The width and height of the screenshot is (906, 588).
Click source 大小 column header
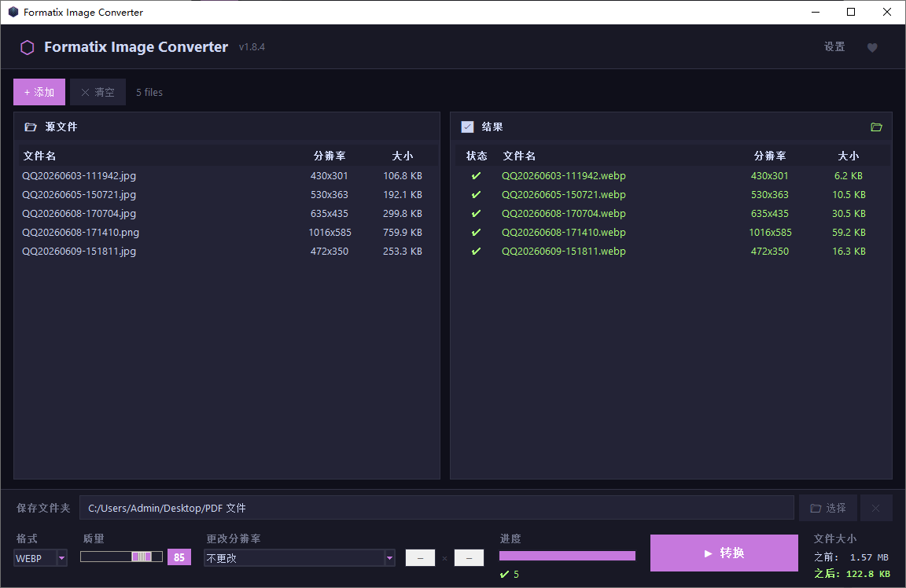(x=402, y=156)
